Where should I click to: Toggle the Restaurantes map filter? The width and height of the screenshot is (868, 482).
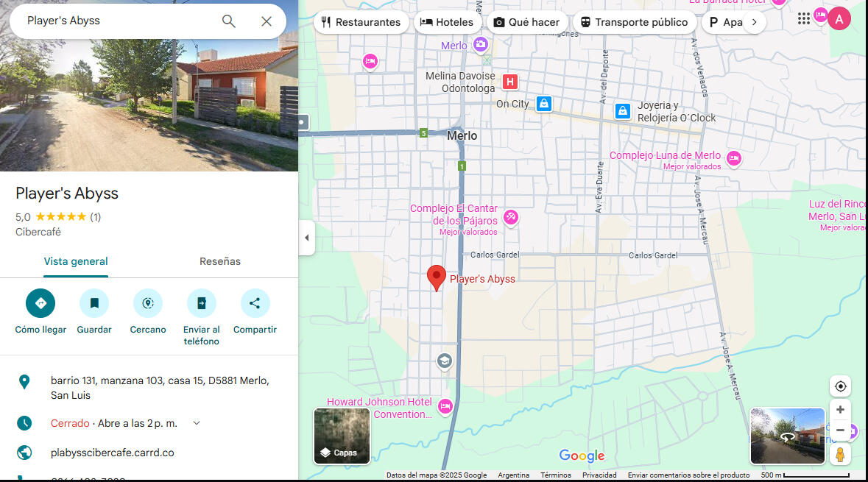(x=361, y=22)
